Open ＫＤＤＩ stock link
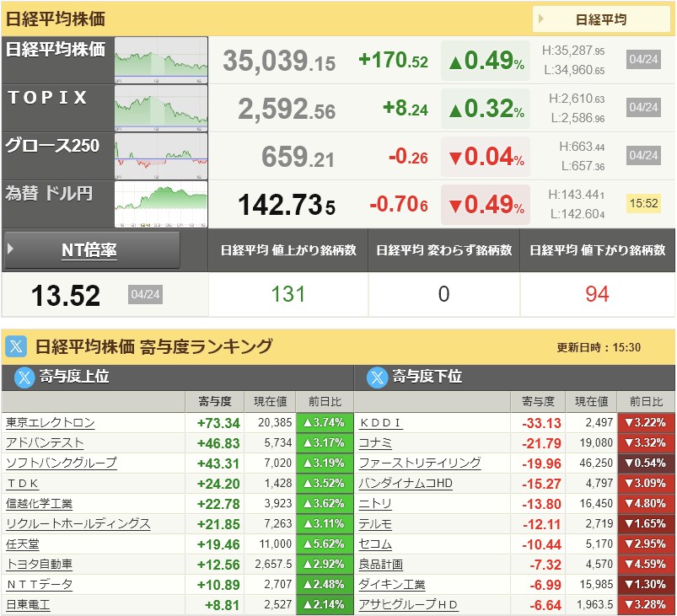 coord(380,423)
